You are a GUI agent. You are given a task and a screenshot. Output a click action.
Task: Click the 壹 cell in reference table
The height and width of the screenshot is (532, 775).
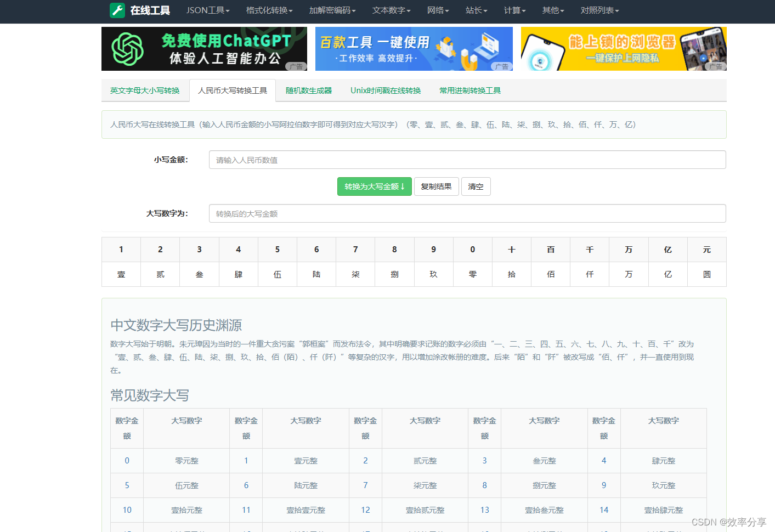(x=121, y=274)
